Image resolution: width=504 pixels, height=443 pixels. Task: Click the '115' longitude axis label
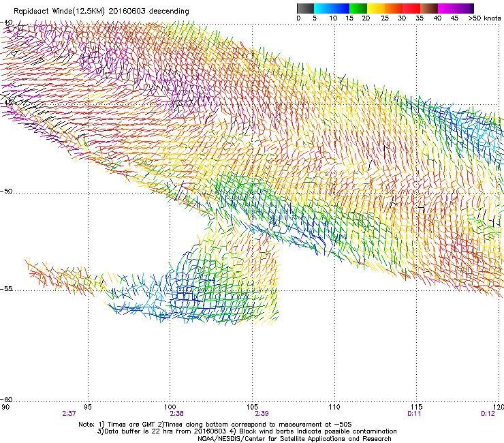click(x=416, y=407)
